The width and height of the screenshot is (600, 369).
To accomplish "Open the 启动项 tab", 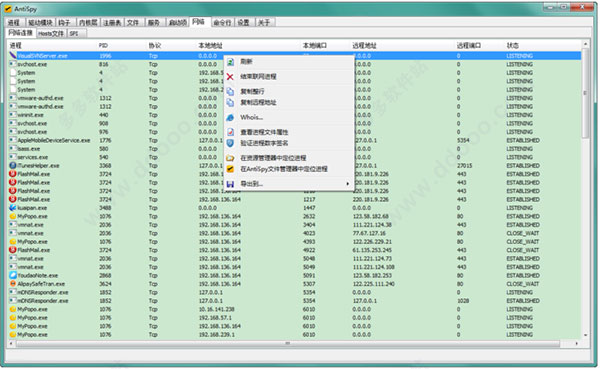I will (178, 23).
